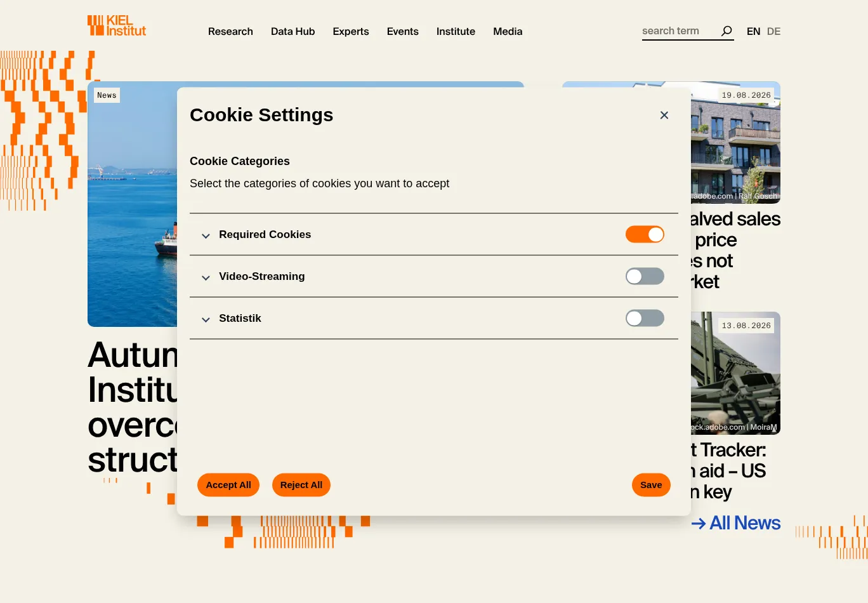
Task: Open the All News link
Action: (x=736, y=523)
